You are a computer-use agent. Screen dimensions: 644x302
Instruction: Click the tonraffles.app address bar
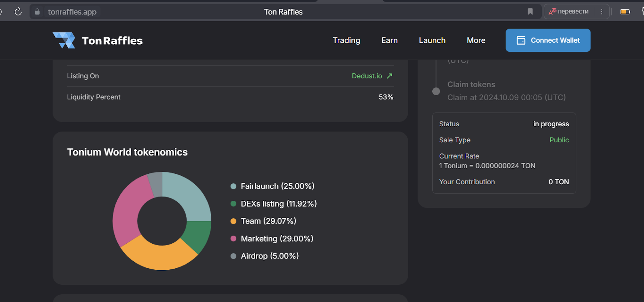tap(161, 12)
